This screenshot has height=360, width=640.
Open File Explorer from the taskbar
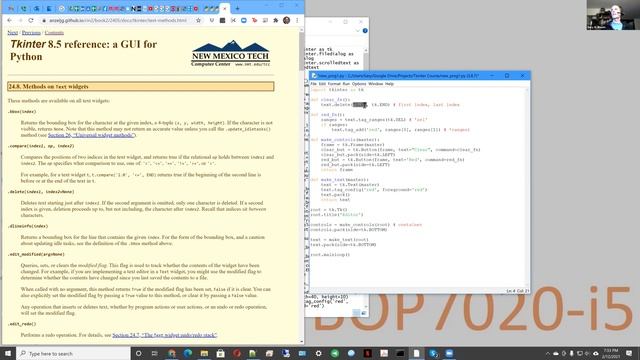tap(204, 353)
